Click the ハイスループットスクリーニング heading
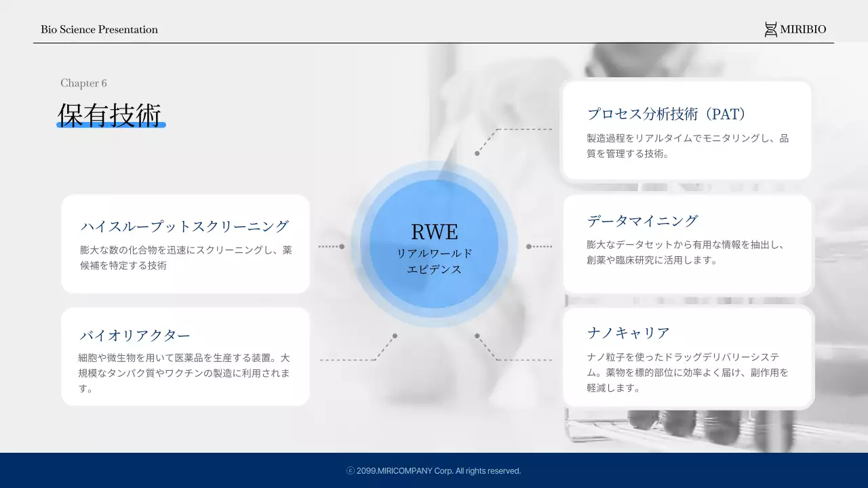Viewport: 868px width, 488px height. point(184,226)
